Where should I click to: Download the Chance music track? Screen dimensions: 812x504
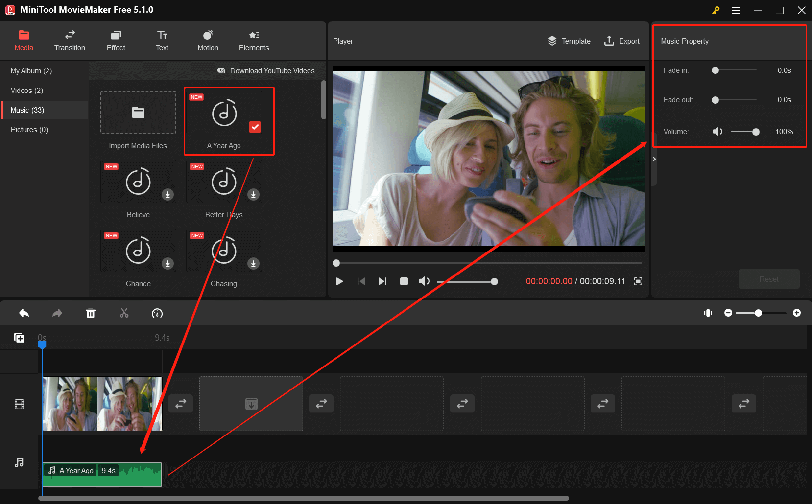click(167, 264)
